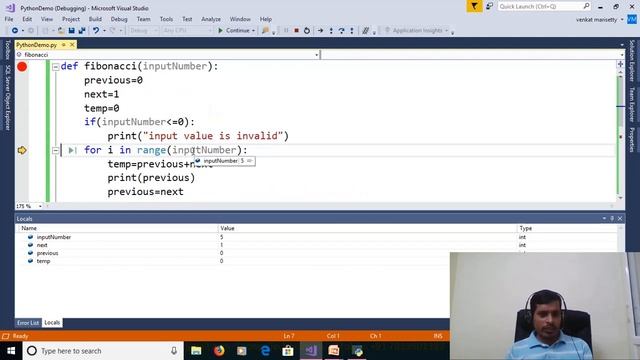The height and width of the screenshot is (360, 640).
Task: Open Firefox from the taskbar
Action: (219, 351)
